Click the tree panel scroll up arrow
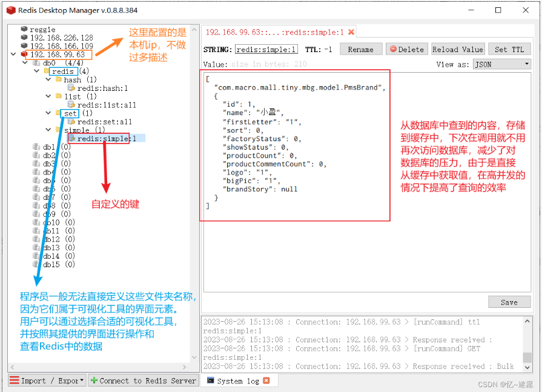The image size is (542, 392). point(194,30)
